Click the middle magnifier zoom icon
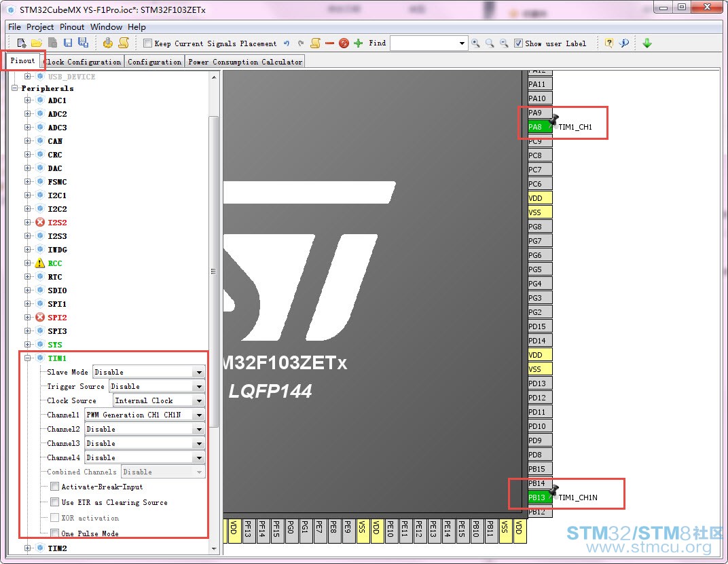This screenshot has width=728, height=564. point(490,43)
